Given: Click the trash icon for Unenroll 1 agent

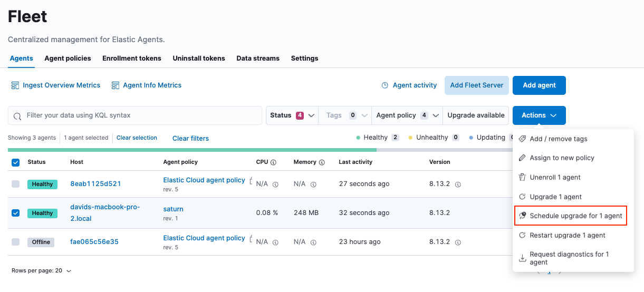Looking at the screenshot, I should click(522, 178).
